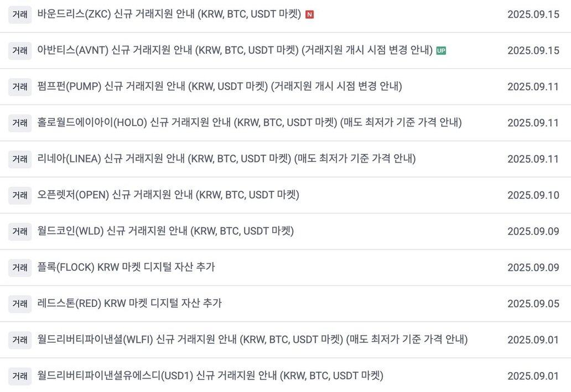Click the 거래 tag on the WLD row

point(20,231)
